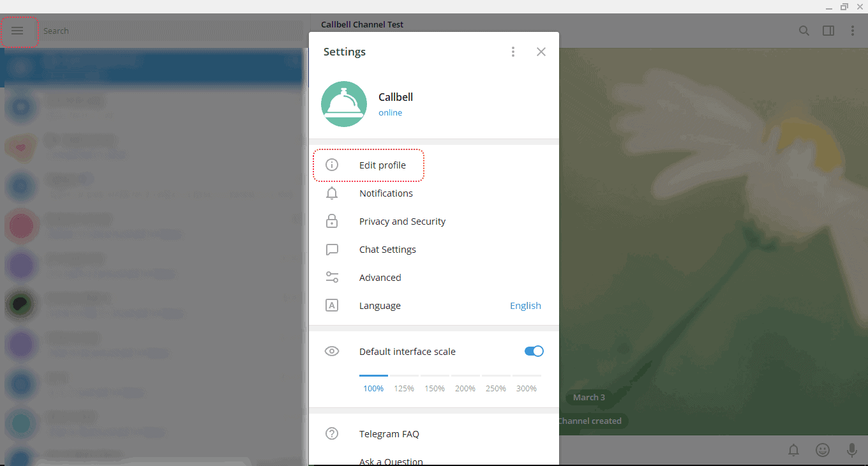The width and height of the screenshot is (868, 466).
Task: Click the Edit profile info icon
Action: tap(332, 165)
